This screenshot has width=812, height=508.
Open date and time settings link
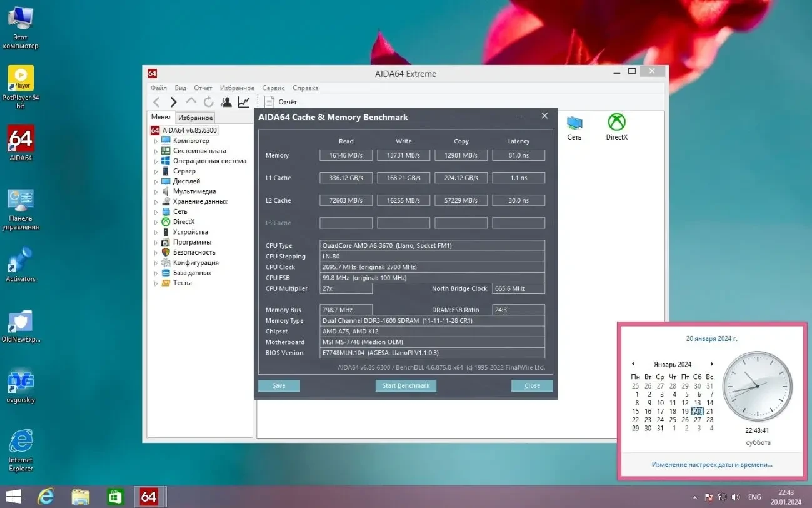711,464
